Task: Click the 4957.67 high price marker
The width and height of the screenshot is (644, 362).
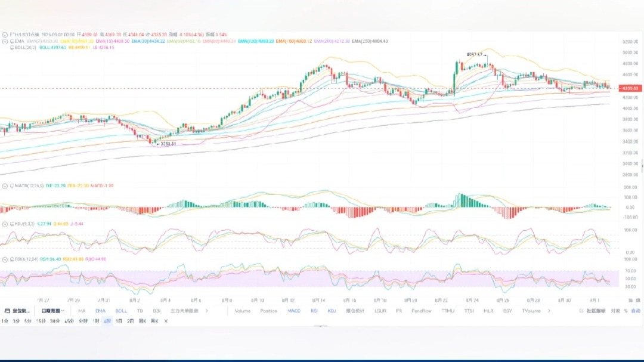Action: click(x=474, y=54)
